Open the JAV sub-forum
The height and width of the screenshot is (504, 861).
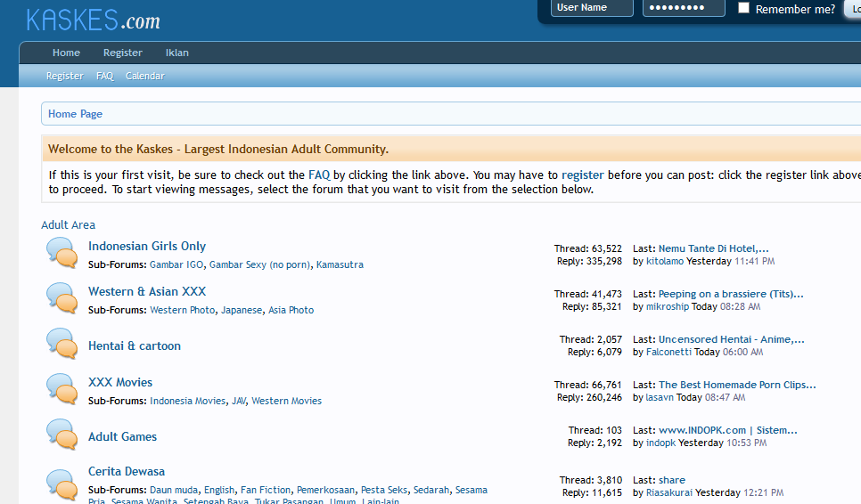click(x=239, y=401)
